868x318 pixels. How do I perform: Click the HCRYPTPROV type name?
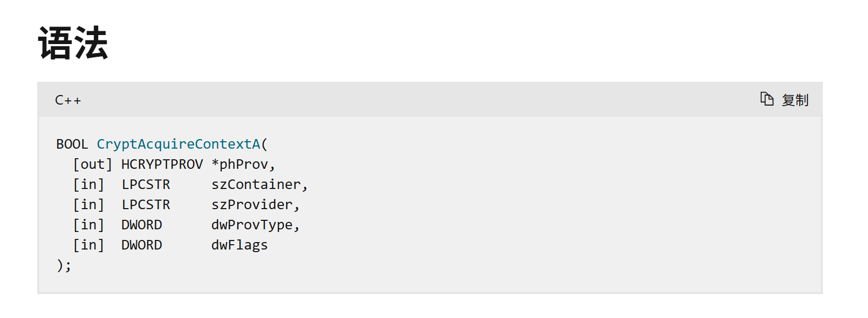[x=162, y=165]
